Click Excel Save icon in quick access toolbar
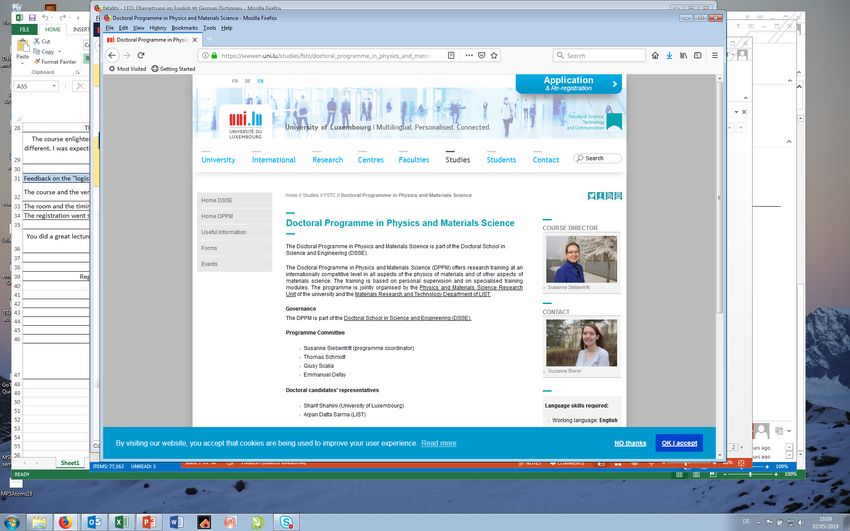The image size is (850, 531). (32, 18)
